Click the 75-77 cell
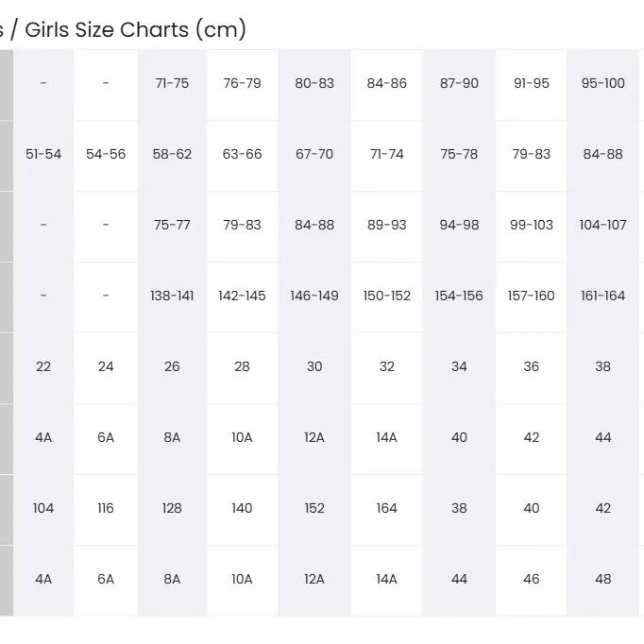 coord(172,227)
